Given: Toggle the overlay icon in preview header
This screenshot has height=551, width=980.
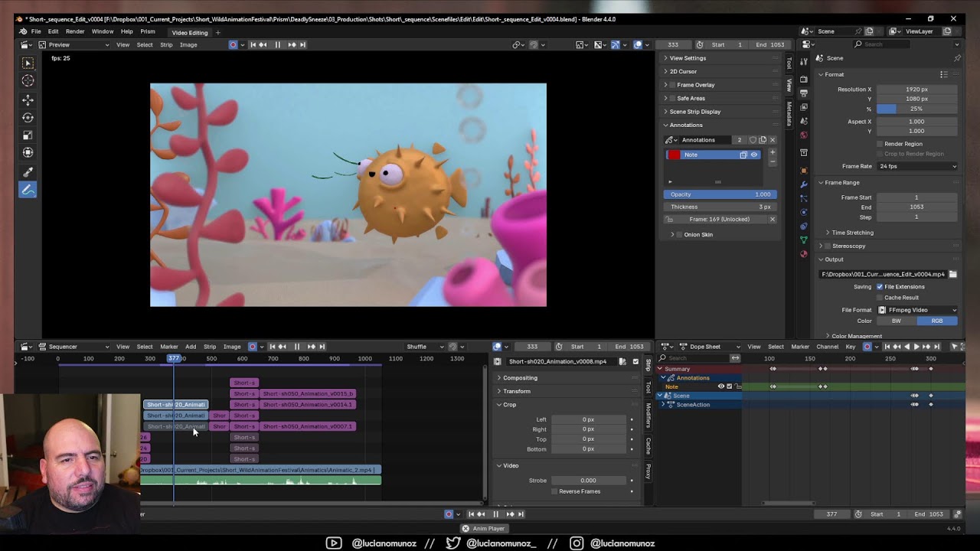Looking at the screenshot, I should point(638,44).
